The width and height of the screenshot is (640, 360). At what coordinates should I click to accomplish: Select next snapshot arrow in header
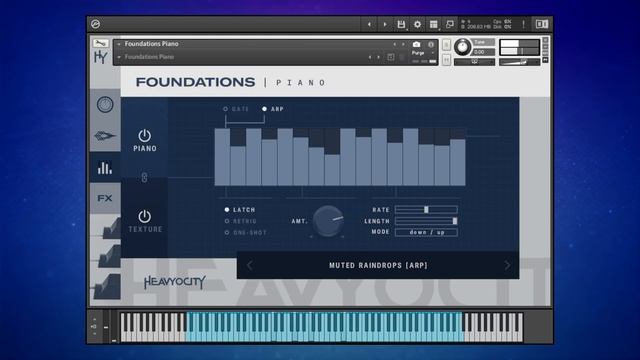tap(378, 57)
